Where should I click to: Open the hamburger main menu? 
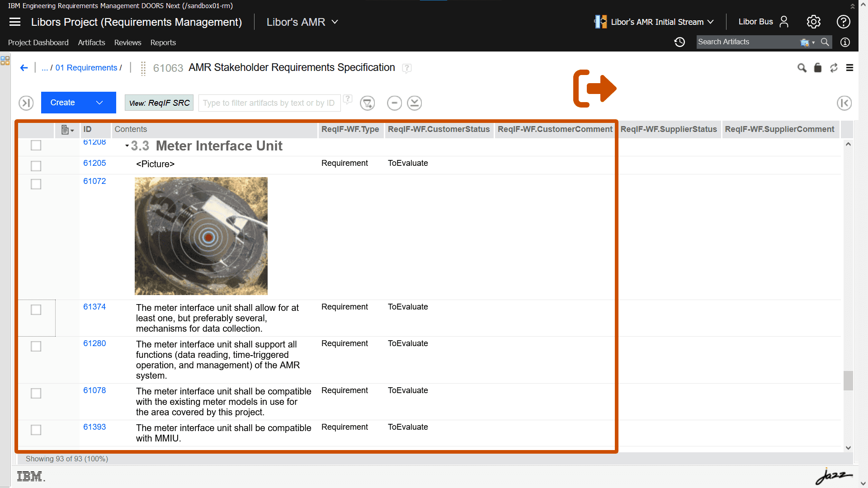pyautogui.click(x=15, y=22)
